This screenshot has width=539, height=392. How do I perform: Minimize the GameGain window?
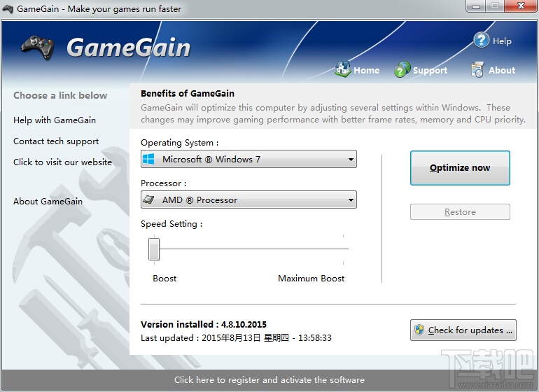476,6
